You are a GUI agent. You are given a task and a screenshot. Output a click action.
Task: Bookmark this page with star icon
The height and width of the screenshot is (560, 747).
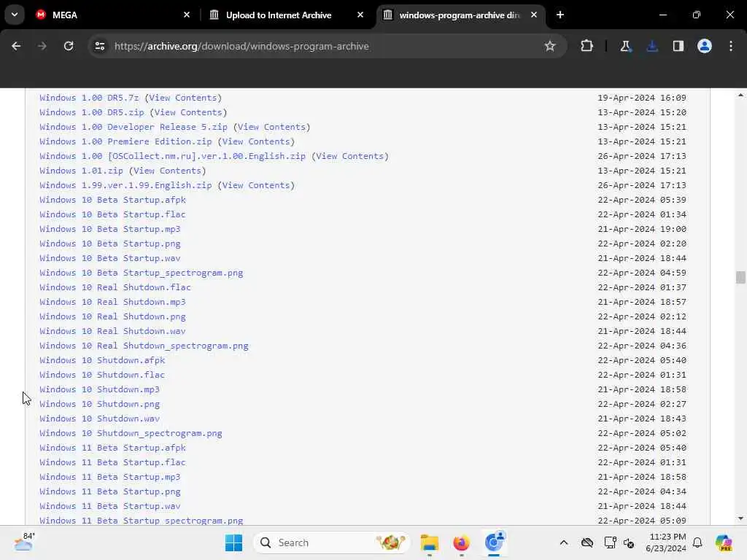point(550,46)
